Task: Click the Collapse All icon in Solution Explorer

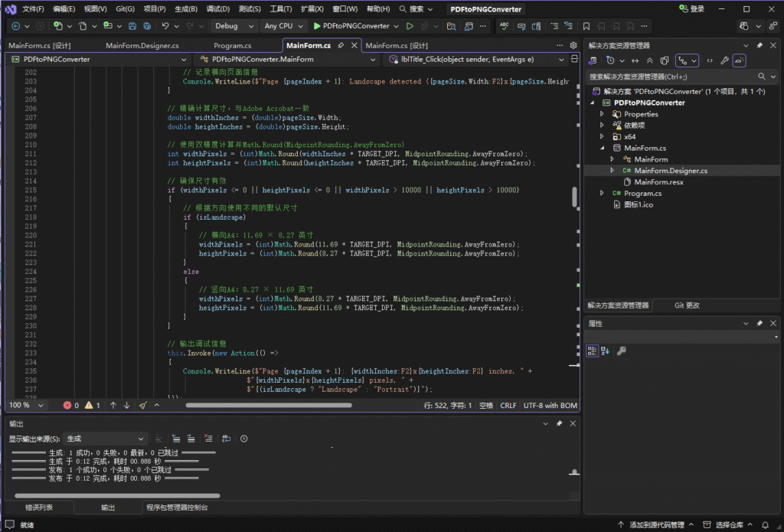Action: (650, 60)
